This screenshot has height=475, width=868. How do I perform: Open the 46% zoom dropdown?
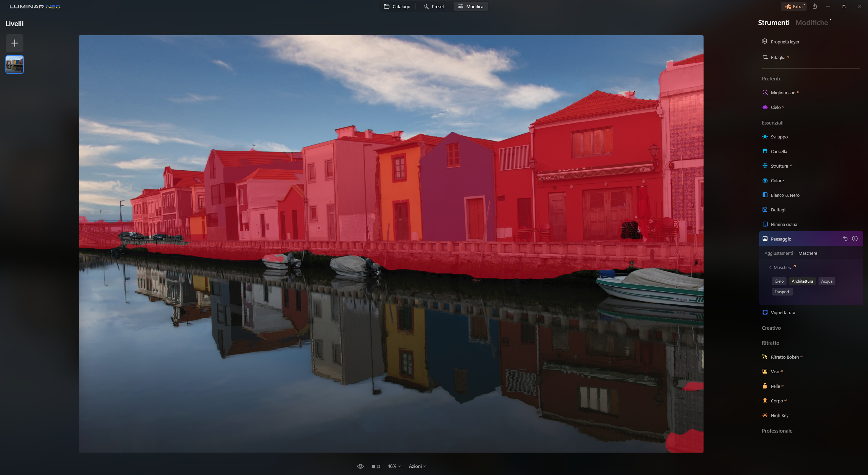pyautogui.click(x=394, y=466)
